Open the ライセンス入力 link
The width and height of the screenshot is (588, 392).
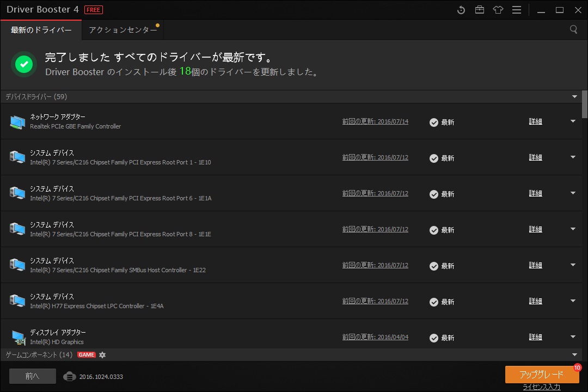pyautogui.click(x=542, y=386)
